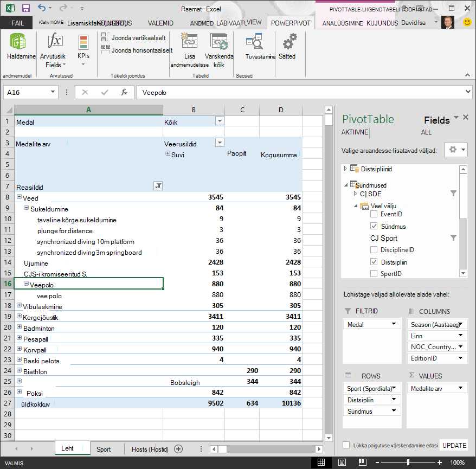Toggle Lükka paigutuse värskendamine edasi checkbox

click(x=346, y=445)
